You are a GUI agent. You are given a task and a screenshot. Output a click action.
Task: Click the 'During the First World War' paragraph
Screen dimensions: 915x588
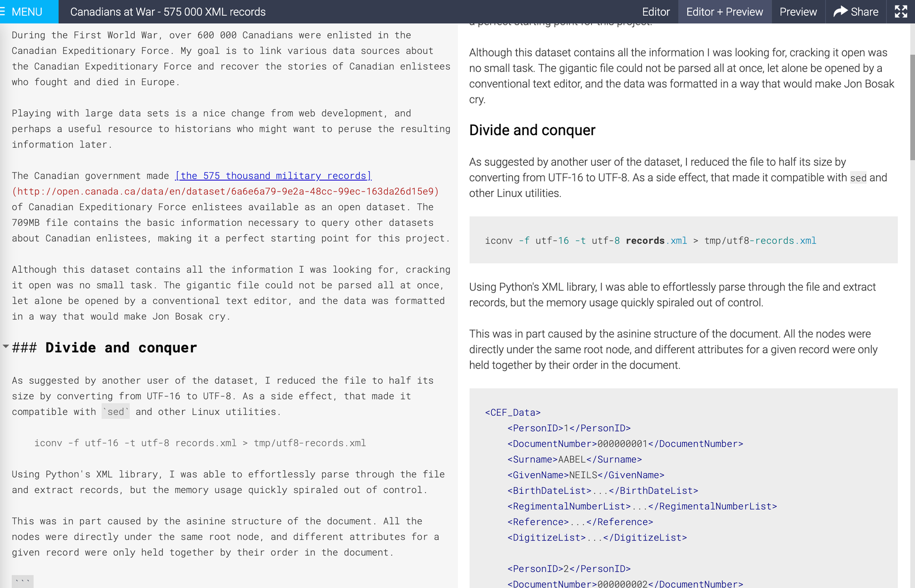pyautogui.click(x=231, y=58)
